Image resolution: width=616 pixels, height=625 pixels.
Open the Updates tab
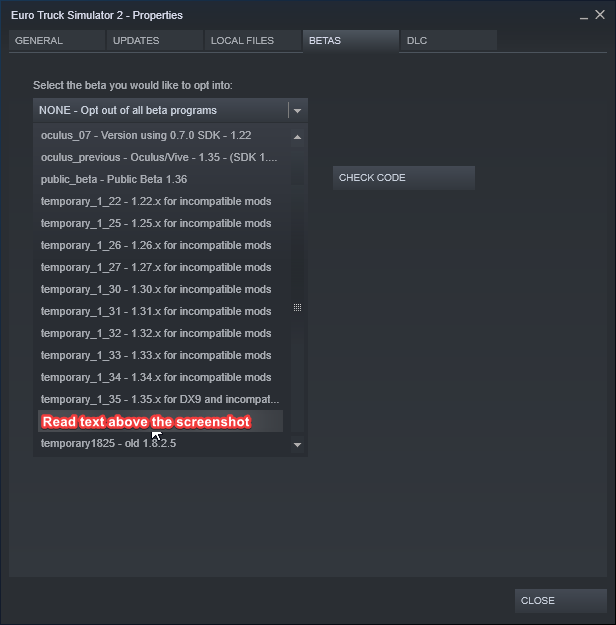point(154,41)
